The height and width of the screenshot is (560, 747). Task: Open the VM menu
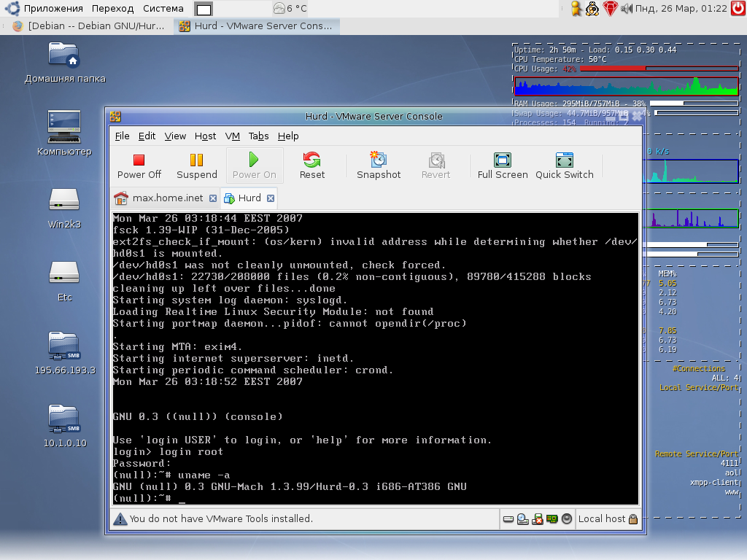coord(233,136)
